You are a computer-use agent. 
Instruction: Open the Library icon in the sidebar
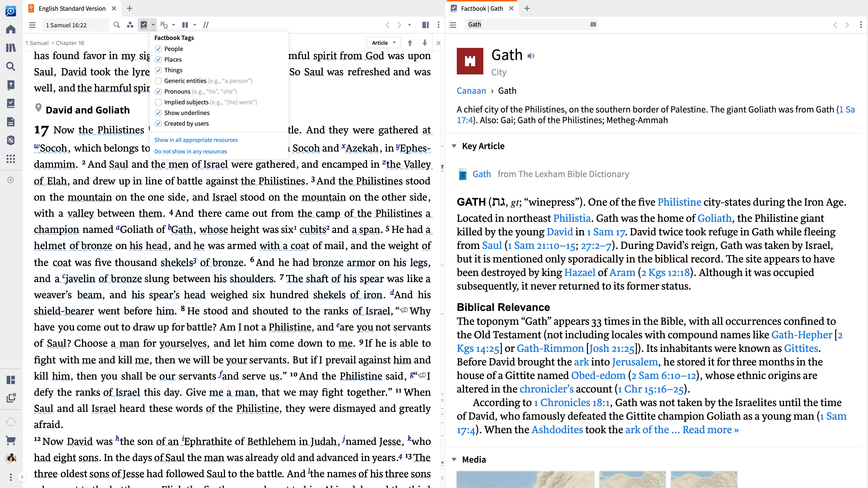pyautogui.click(x=11, y=48)
